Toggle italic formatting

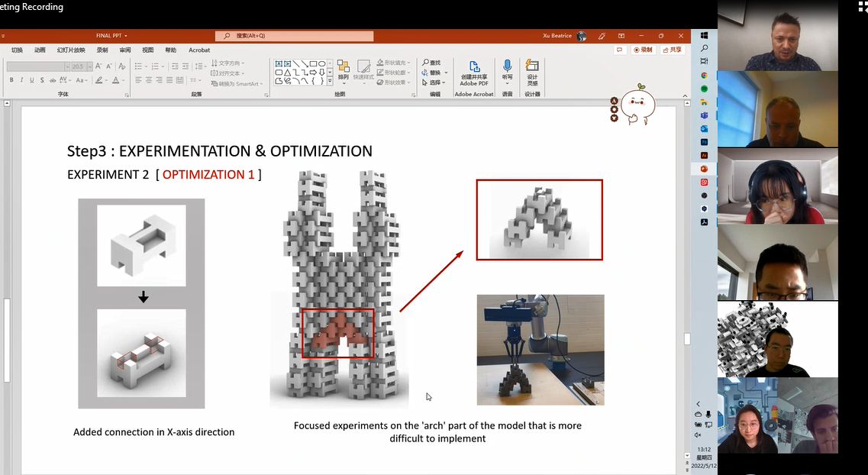click(x=21, y=79)
